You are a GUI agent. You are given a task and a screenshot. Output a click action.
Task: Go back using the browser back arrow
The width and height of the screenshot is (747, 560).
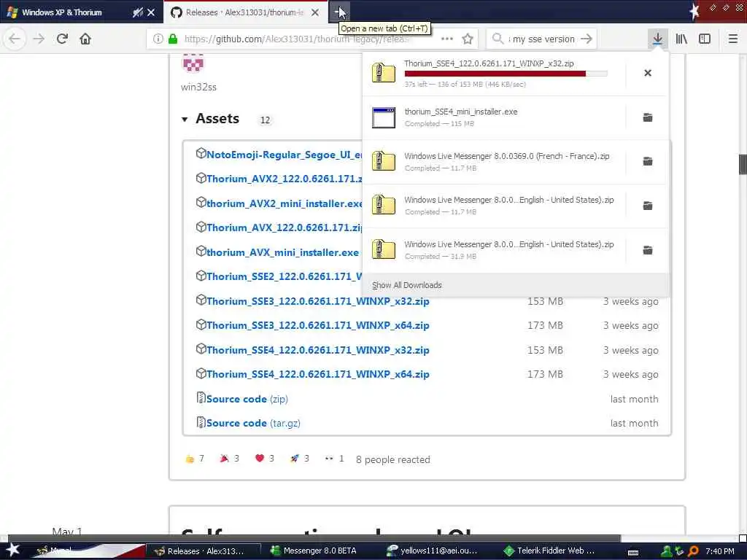click(15, 39)
